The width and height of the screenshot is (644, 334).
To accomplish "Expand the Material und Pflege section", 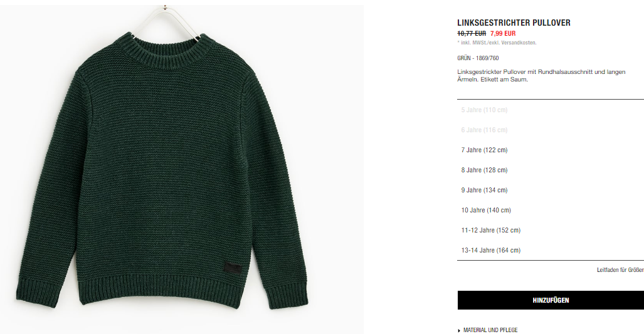I will [490, 330].
